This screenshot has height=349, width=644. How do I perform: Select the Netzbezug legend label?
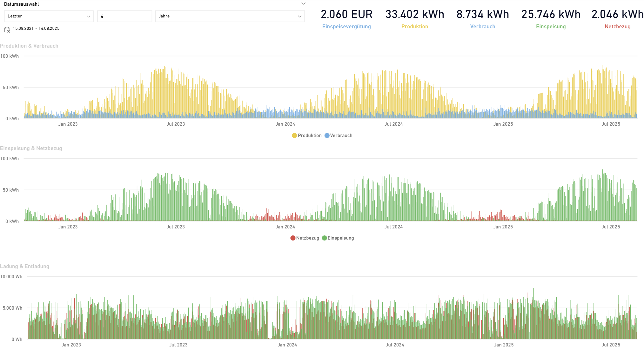[x=307, y=238]
